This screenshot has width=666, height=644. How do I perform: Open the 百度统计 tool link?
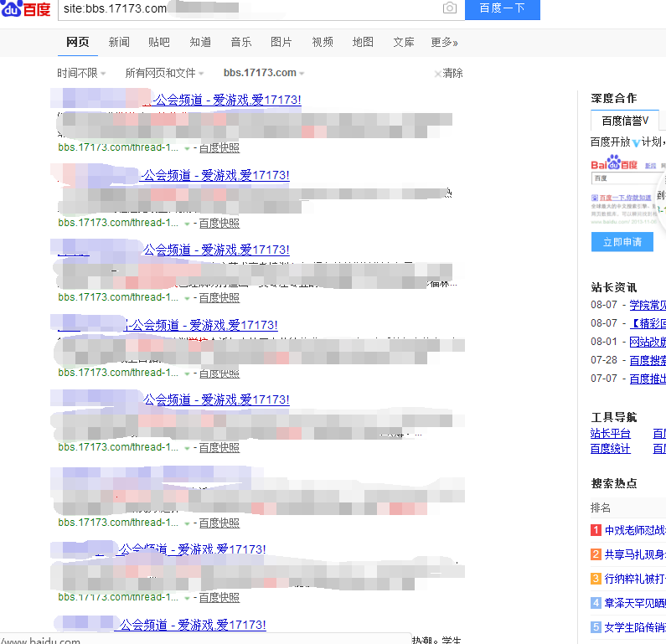pos(611,449)
